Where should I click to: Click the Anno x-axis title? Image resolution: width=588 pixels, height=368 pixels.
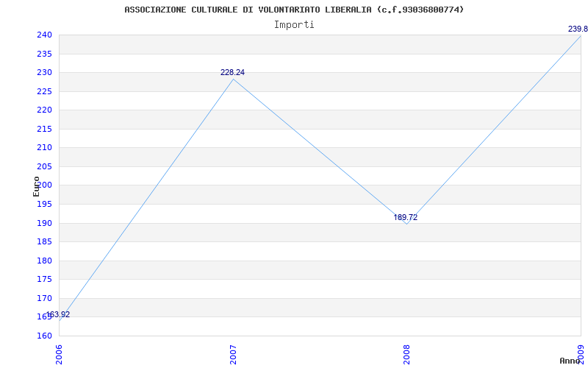570,361
